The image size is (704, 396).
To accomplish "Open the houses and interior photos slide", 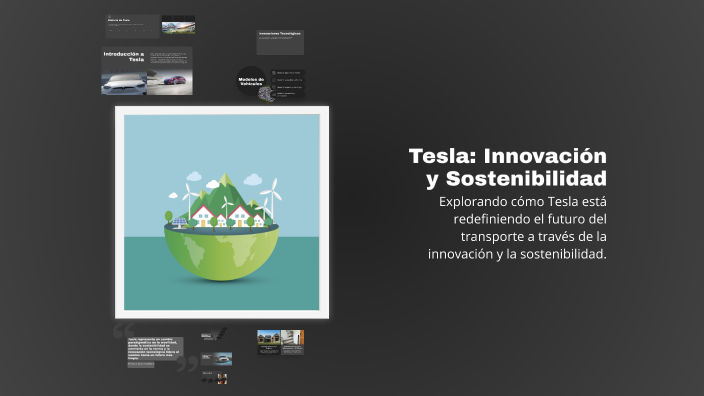I will click(281, 343).
